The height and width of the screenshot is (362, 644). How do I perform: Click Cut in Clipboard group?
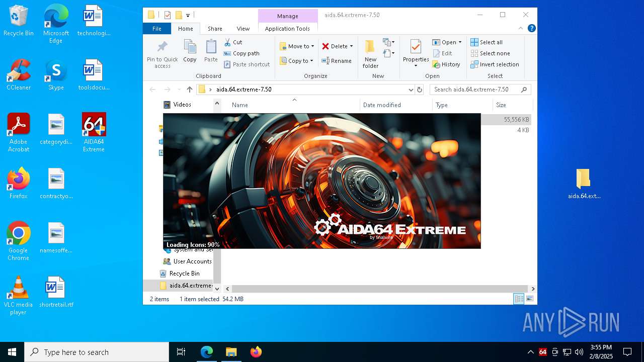click(x=233, y=42)
